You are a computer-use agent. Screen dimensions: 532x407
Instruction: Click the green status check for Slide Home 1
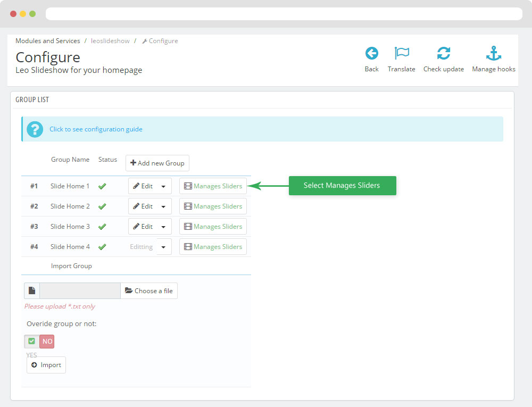102,186
